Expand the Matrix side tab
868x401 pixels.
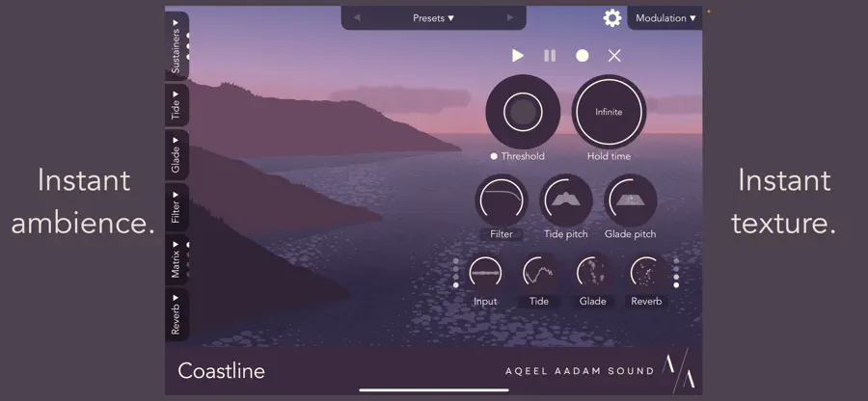pyautogui.click(x=176, y=259)
